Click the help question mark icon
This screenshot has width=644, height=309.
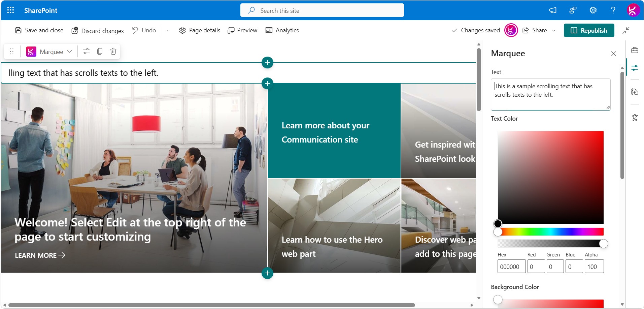click(613, 10)
